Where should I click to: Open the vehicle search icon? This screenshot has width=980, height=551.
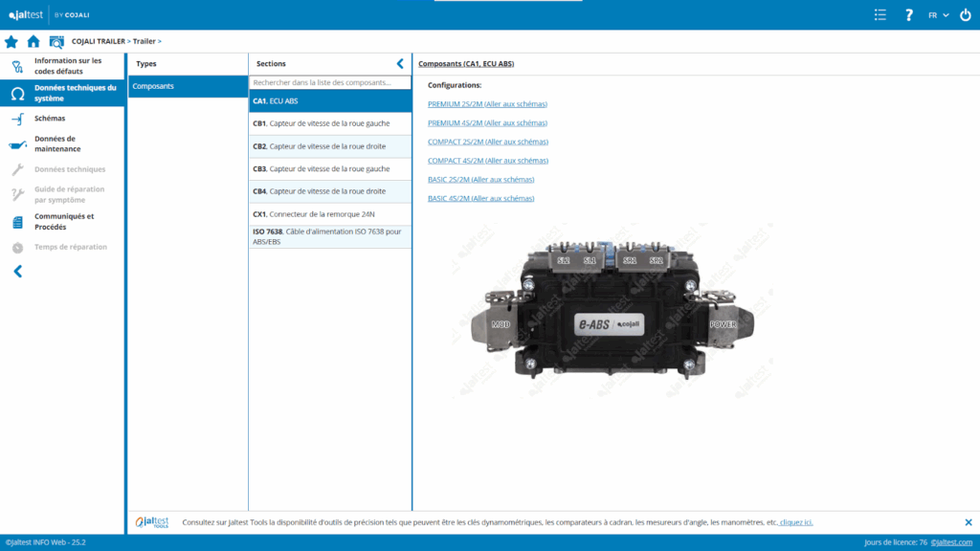click(x=56, y=41)
